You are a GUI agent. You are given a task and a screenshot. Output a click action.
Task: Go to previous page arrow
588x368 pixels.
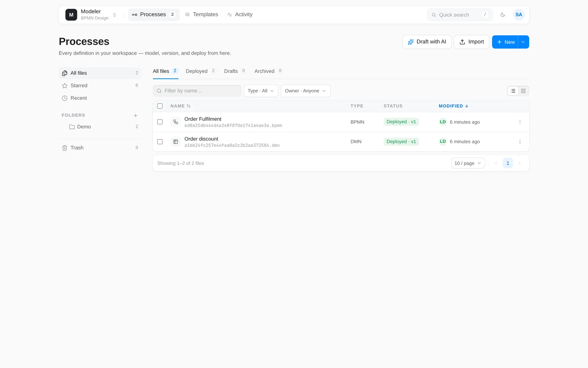coord(496,163)
